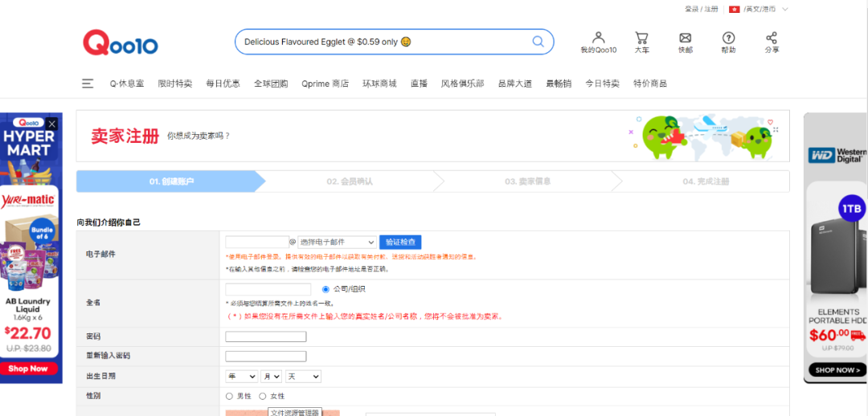Go to Q-休息室 menu
Image resolution: width=868 pixels, height=416 pixels.
point(127,84)
